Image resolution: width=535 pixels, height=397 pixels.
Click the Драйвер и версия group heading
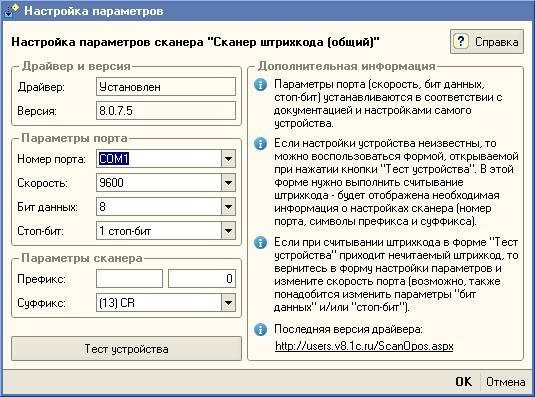[x=76, y=66]
